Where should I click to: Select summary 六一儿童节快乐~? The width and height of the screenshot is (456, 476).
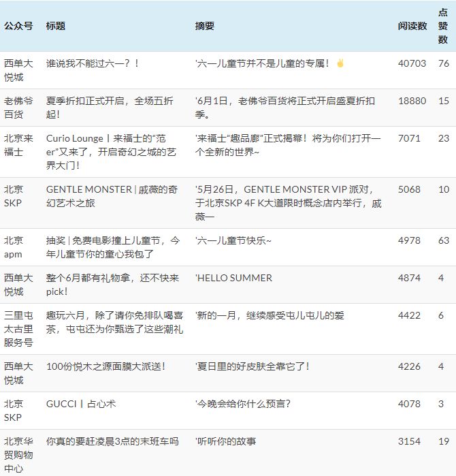click(233, 240)
